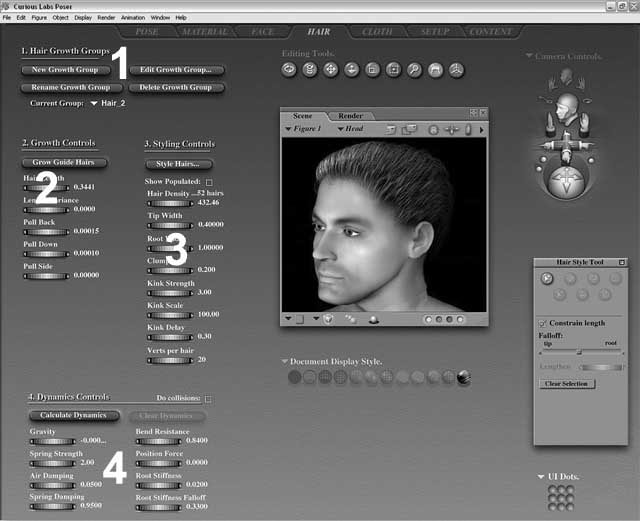Select the Twist editing tool
Viewport: 640px width, 521px height.
tap(311, 70)
